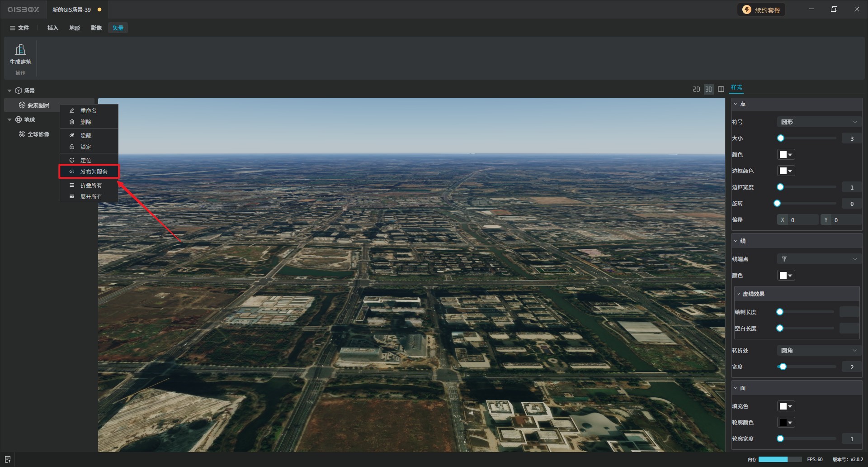
Task: Open the point symbol (符号) dropdown
Action: pos(819,122)
